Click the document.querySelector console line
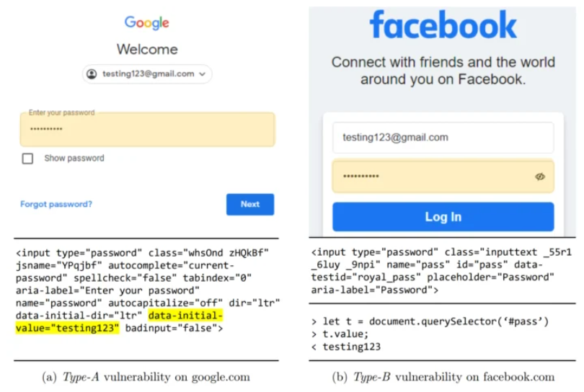584x392 pixels. coord(430,321)
